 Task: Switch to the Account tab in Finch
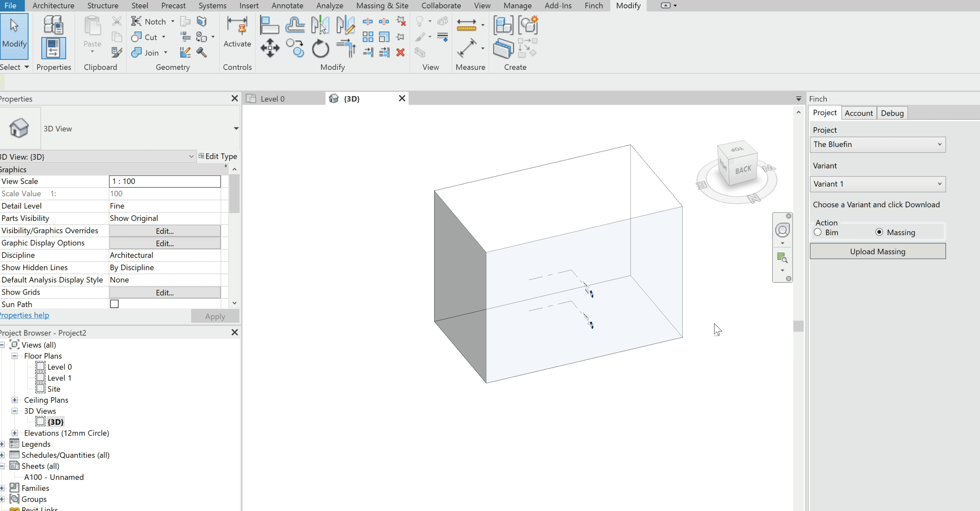click(x=858, y=113)
